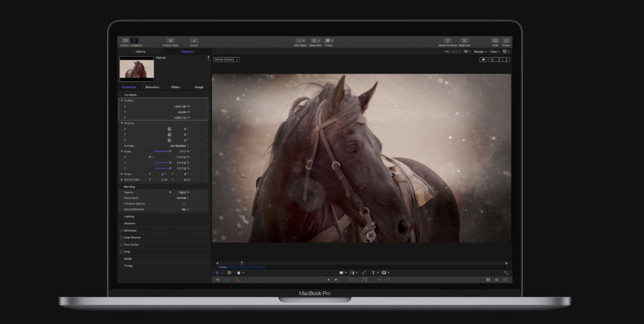This screenshot has height=324, width=644.
Task: Click the Share icon
Action: 506,41
